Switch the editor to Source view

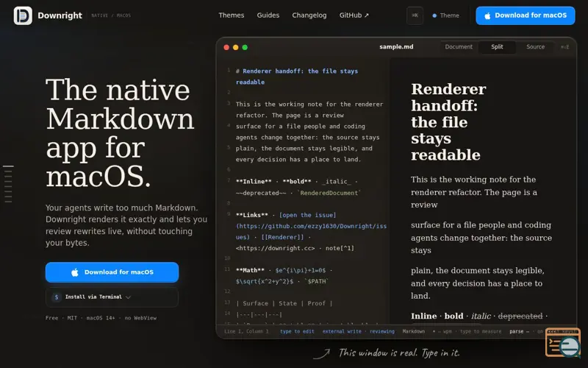click(535, 47)
